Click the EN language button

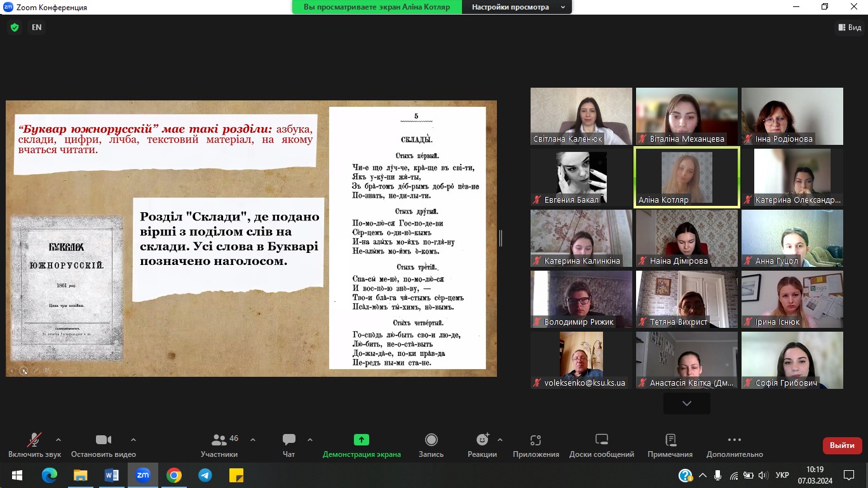pos(37,27)
